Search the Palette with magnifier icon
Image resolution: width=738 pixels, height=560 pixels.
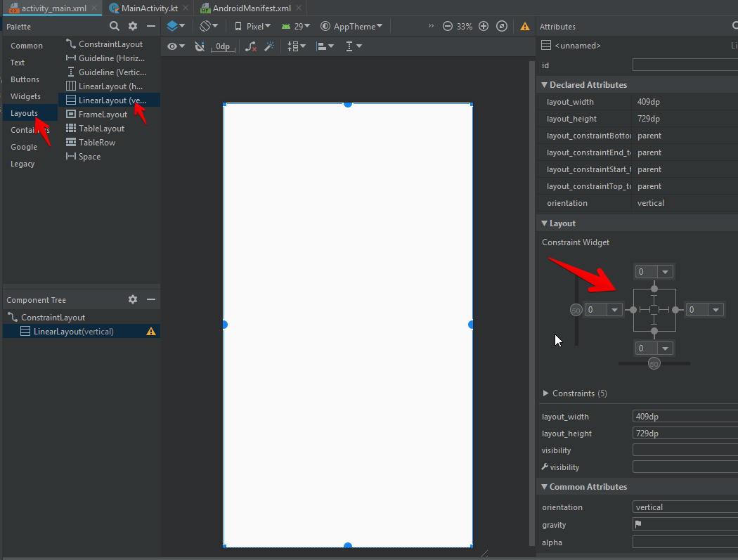[115, 26]
